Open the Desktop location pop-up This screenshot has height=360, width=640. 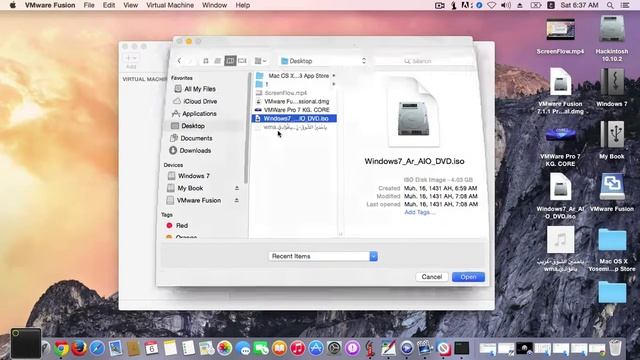point(323,61)
